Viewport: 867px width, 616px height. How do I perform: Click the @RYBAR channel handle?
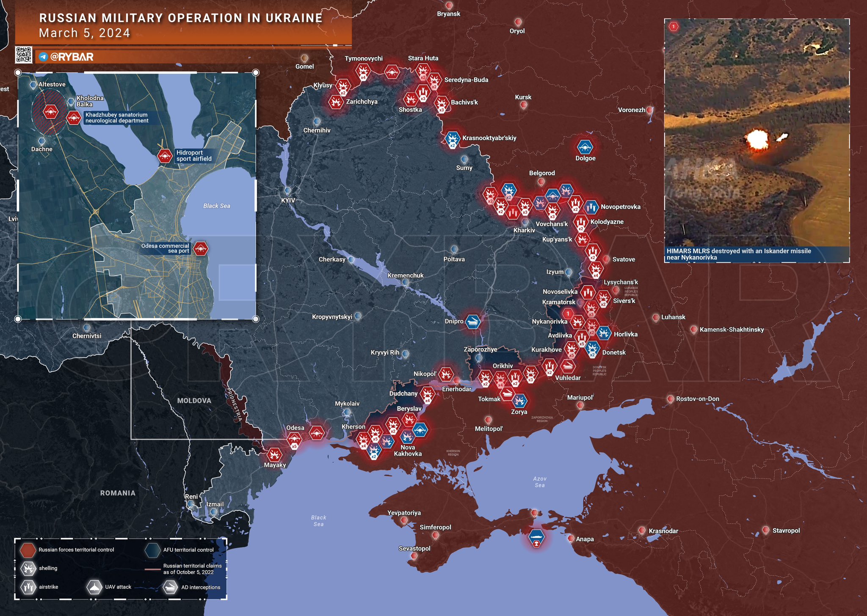coord(72,57)
